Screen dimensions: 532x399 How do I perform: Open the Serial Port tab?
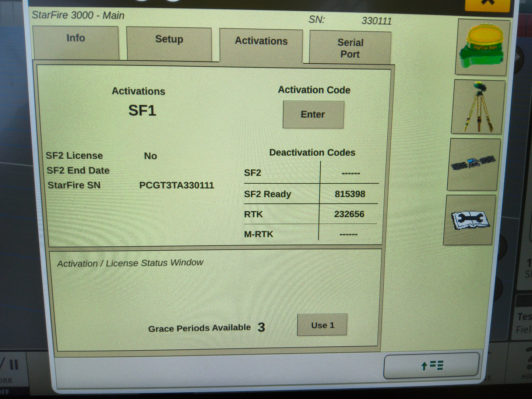tap(350, 47)
